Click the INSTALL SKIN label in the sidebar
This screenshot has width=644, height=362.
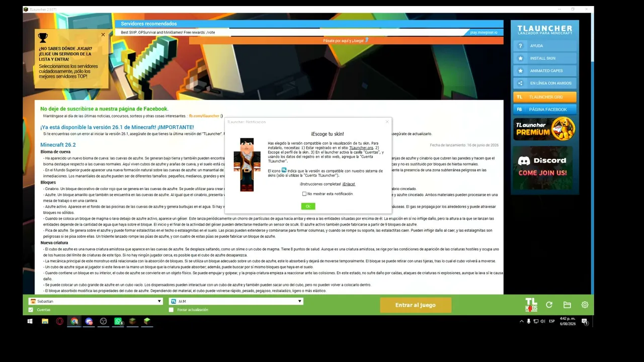543,58
